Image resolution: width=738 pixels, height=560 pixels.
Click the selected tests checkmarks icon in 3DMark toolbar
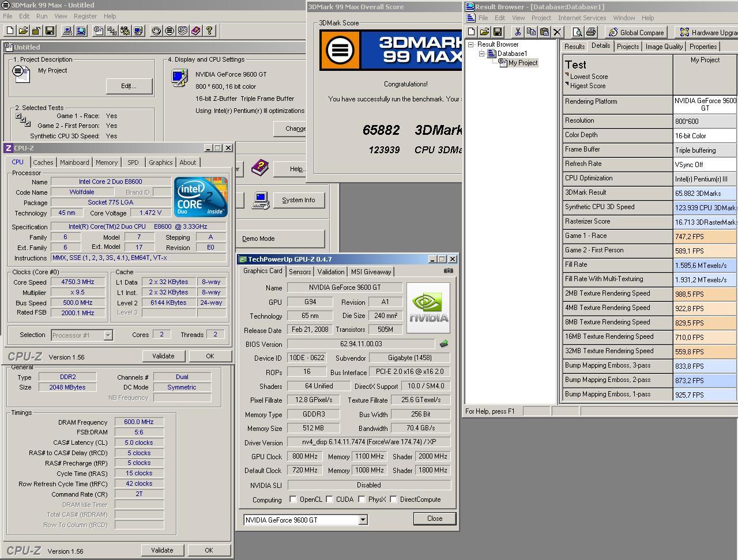click(112, 31)
